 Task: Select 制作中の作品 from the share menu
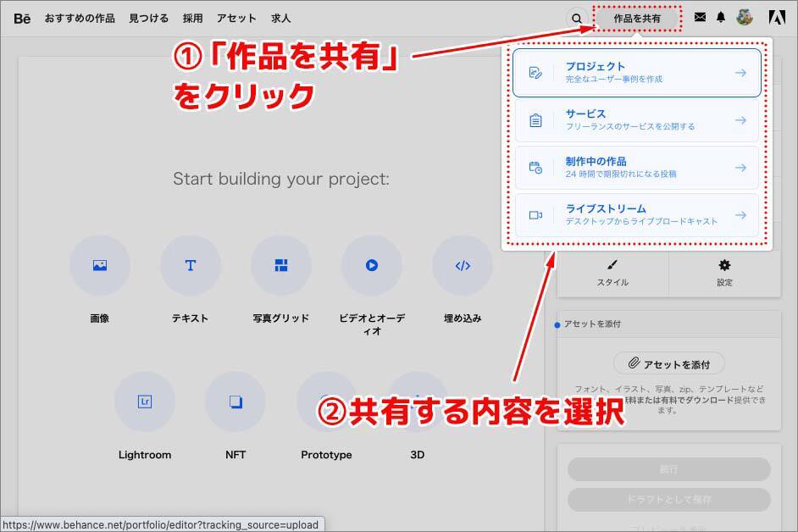(x=637, y=168)
